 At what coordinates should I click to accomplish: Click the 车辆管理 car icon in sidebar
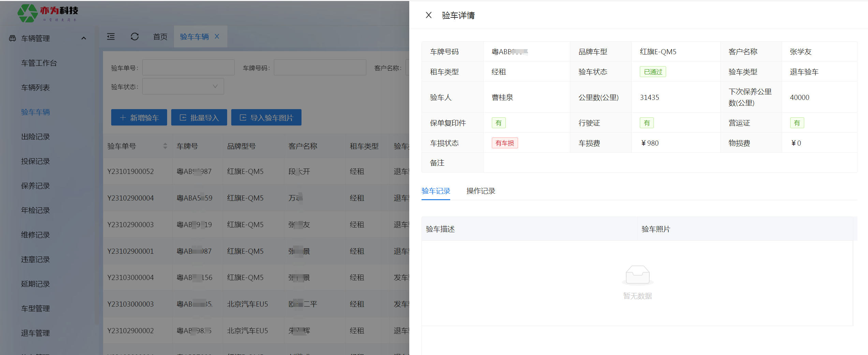point(13,38)
